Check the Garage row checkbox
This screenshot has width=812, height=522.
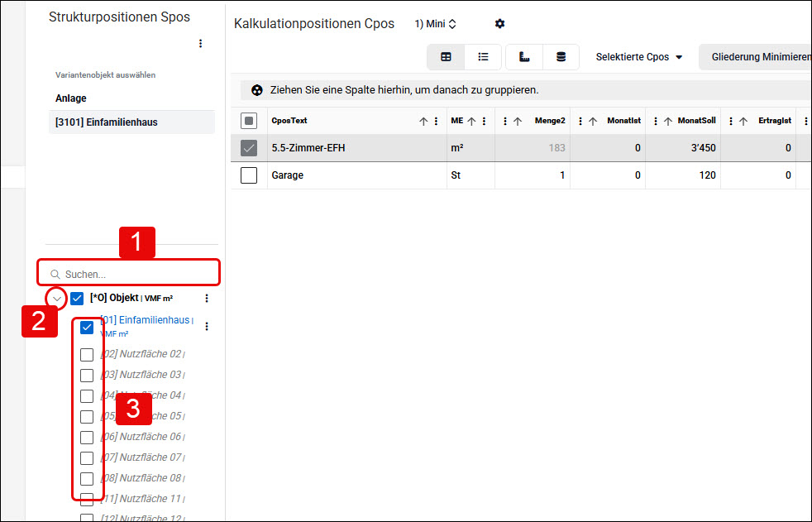pos(249,175)
